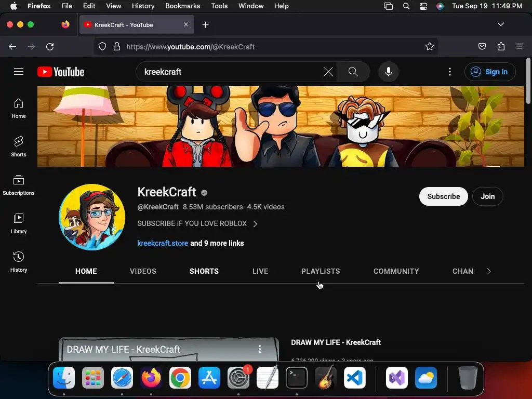Click the 4.5K videos text
532x399 pixels.
coord(265,207)
